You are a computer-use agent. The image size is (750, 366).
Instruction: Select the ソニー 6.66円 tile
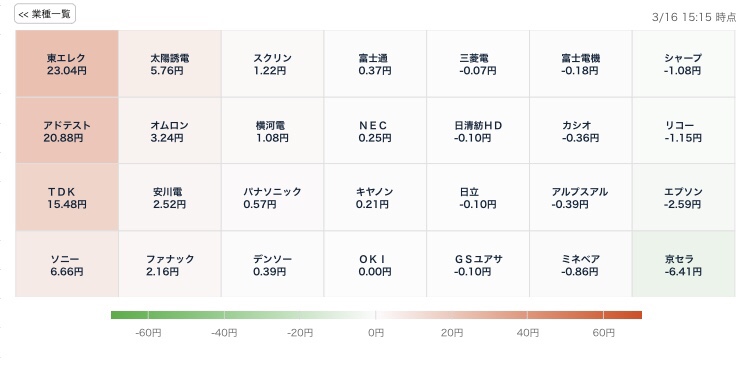(67, 264)
